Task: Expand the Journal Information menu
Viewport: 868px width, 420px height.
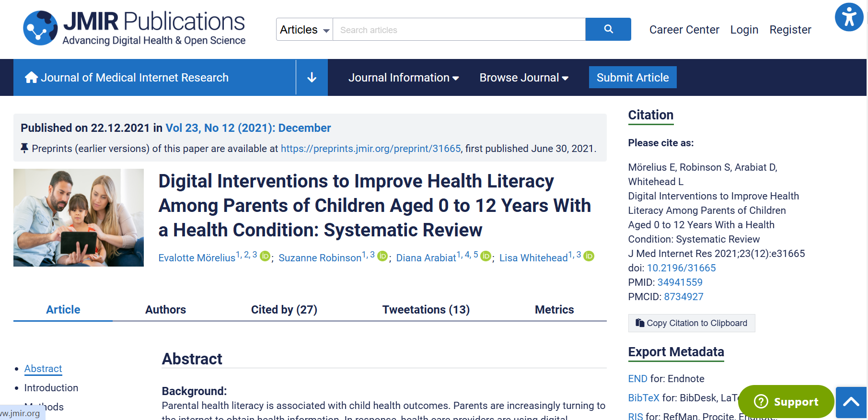Action: 403,78
